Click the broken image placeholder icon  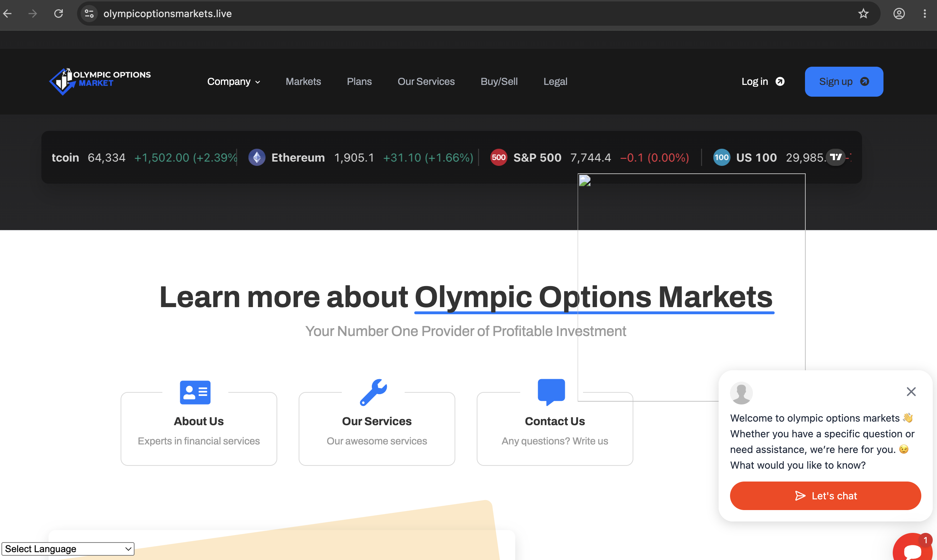(585, 181)
